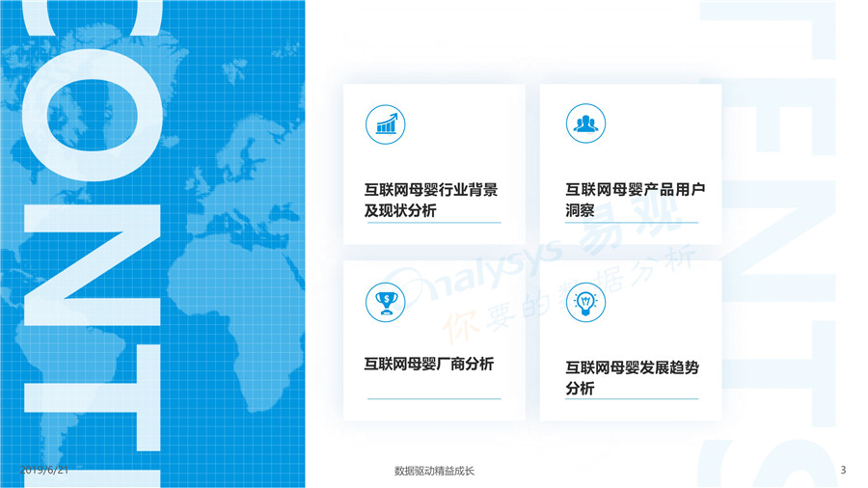
Task: Open the 互联网母婴厂商分析 section title
Action: coord(428,364)
